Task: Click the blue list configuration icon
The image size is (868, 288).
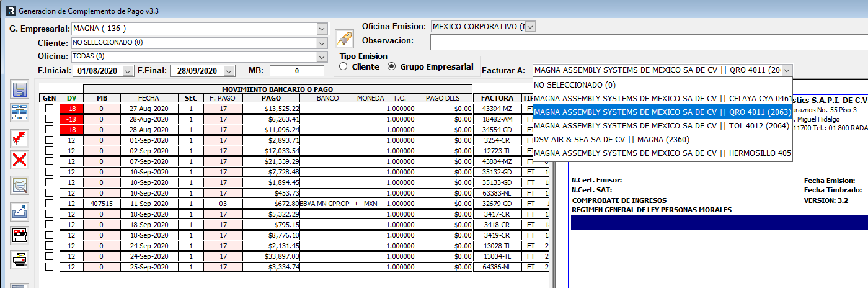Action: (x=20, y=114)
